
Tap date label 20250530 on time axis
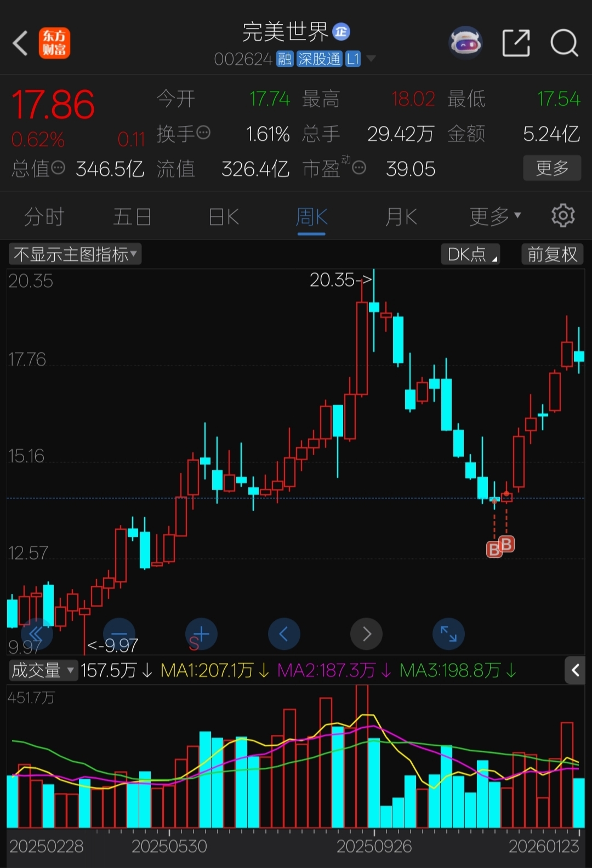click(169, 847)
